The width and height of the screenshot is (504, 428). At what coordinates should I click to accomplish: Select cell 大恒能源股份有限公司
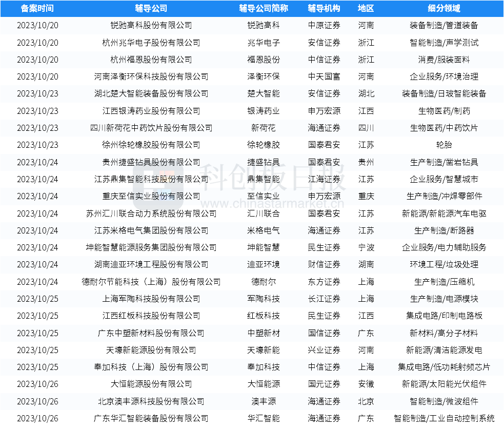[151, 384]
